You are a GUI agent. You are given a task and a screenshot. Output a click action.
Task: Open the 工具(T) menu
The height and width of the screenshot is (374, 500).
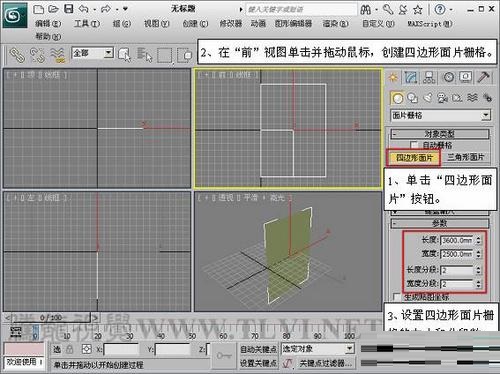click(87, 24)
